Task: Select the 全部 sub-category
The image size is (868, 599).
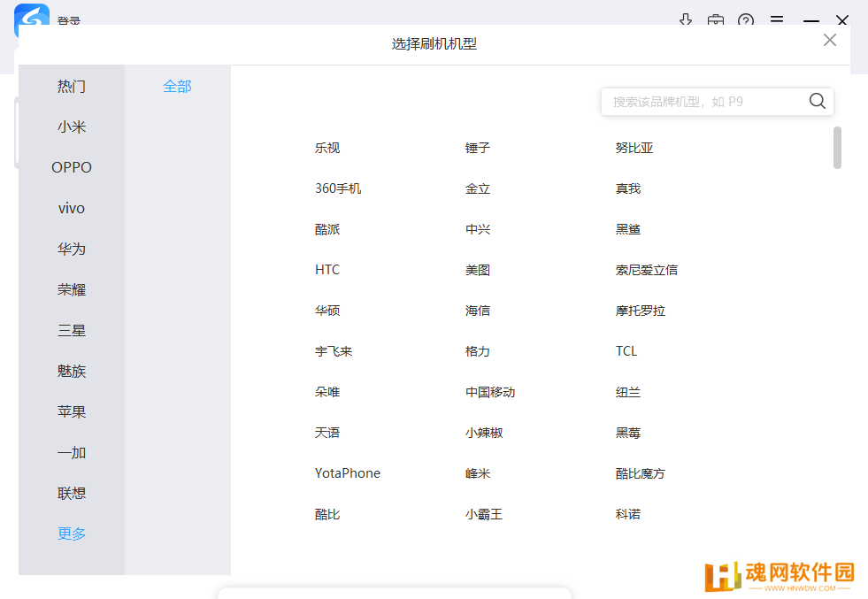Action: pos(177,87)
